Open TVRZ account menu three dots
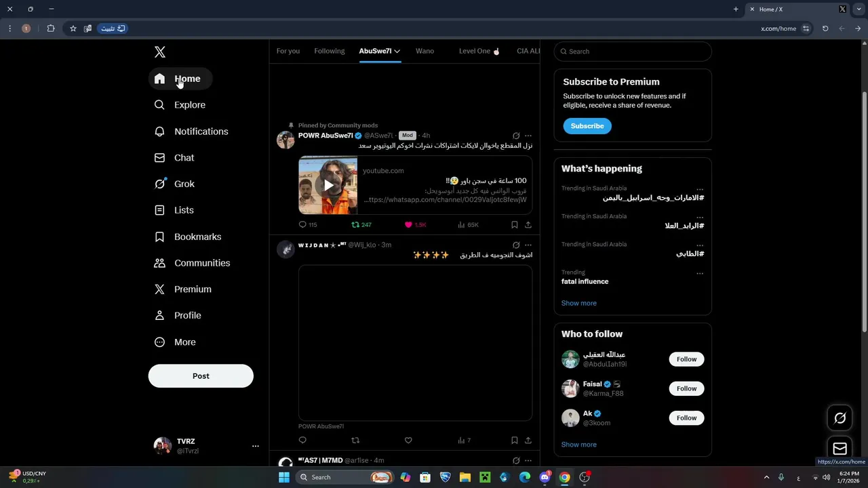This screenshot has height=488, width=868. [x=256, y=446]
